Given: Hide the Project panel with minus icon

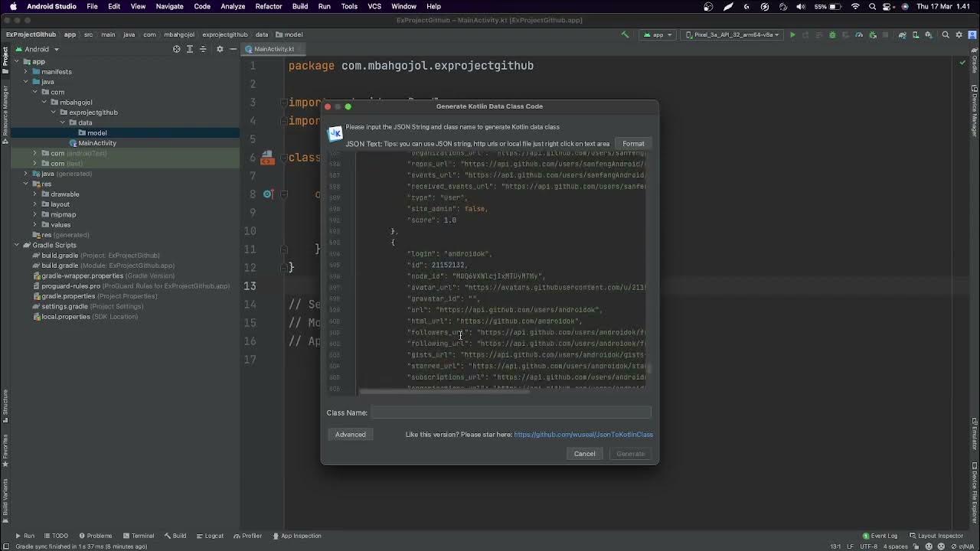Looking at the screenshot, I should pyautogui.click(x=233, y=49).
